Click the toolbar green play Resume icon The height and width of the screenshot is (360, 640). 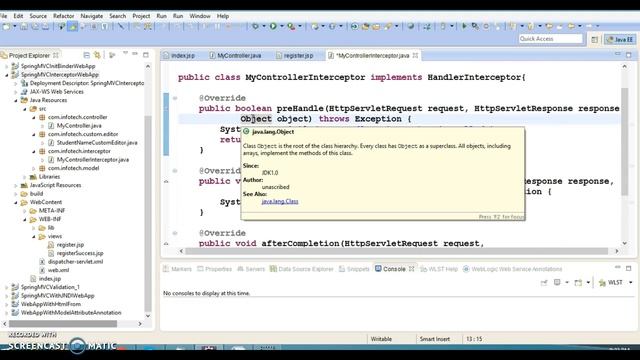464,27
